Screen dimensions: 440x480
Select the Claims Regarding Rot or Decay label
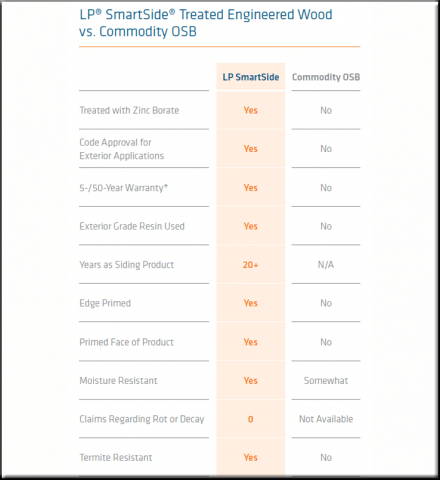pos(142,419)
